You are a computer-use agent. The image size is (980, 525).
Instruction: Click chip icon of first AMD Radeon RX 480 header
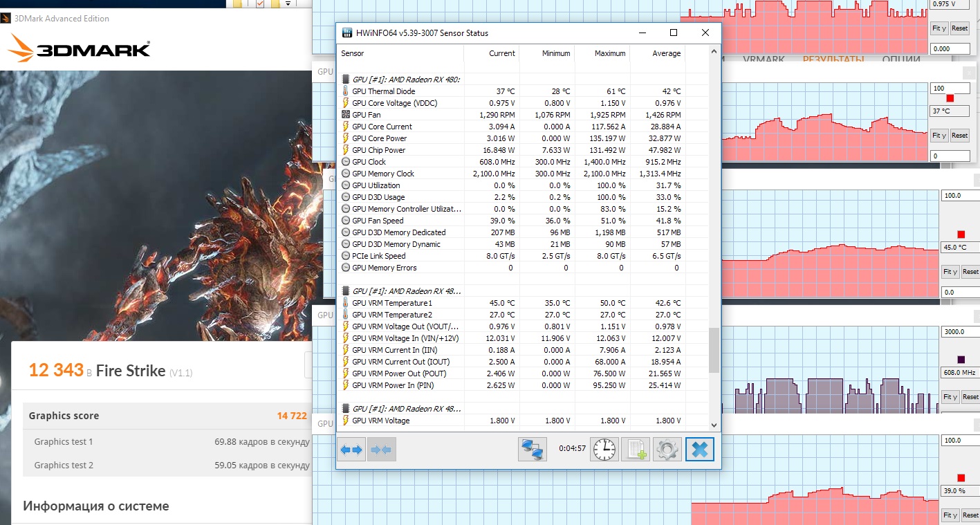(x=346, y=80)
